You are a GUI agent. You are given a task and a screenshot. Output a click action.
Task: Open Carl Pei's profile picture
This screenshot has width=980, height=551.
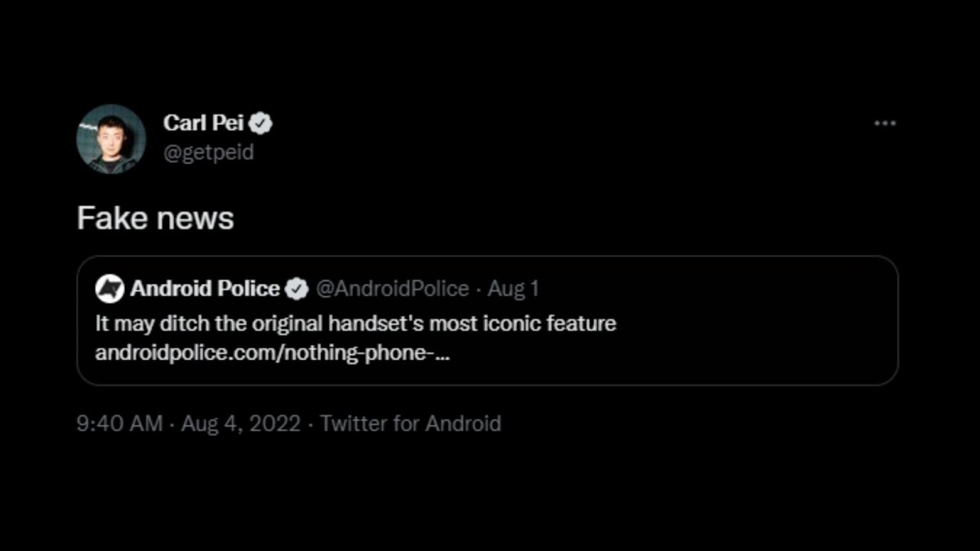[111, 139]
